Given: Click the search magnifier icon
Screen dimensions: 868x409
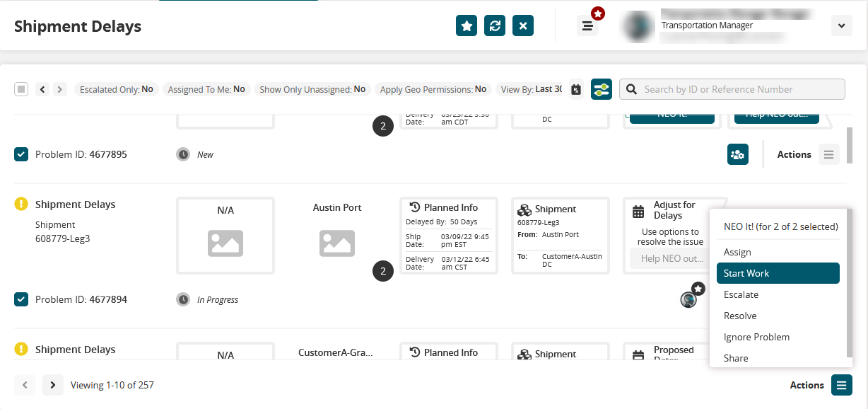Looking at the screenshot, I should (x=631, y=89).
